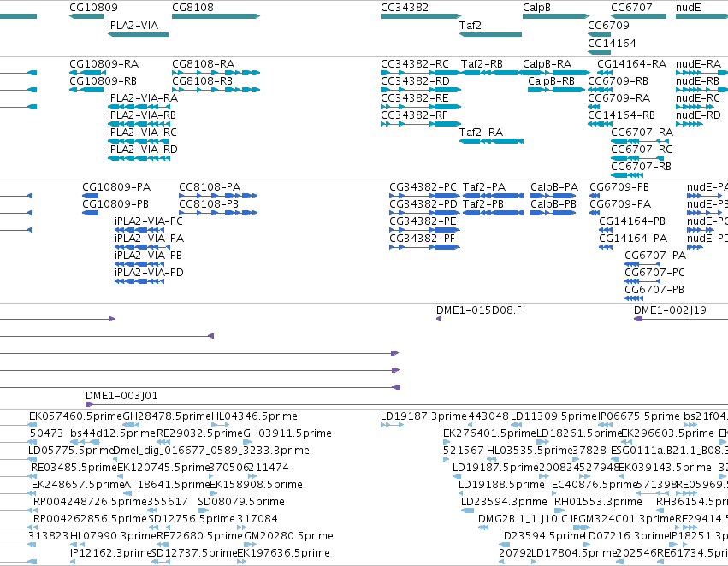Click protein CG34382-PF
The image size is (728, 566).
(422, 239)
